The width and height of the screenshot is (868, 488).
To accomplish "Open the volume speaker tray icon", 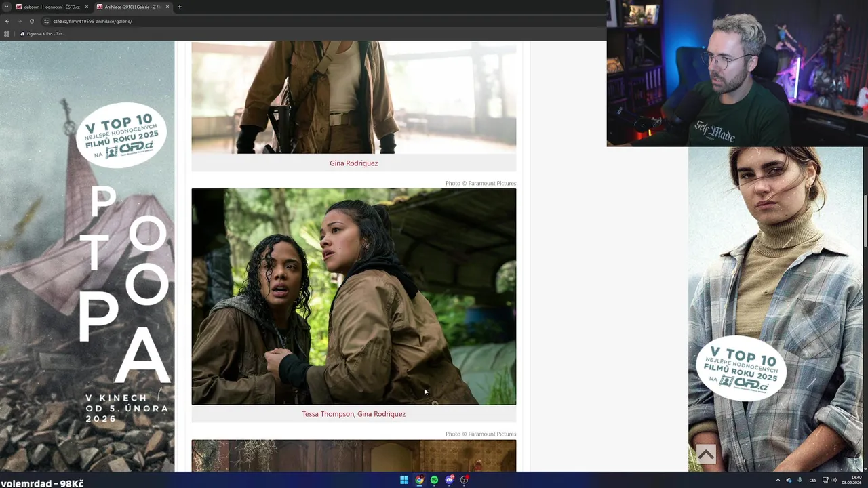I will [x=833, y=480].
